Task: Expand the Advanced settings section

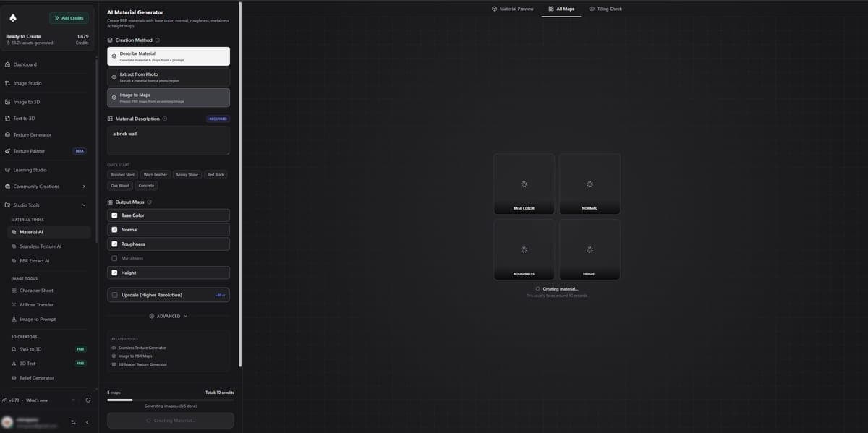Action: [169, 316]
